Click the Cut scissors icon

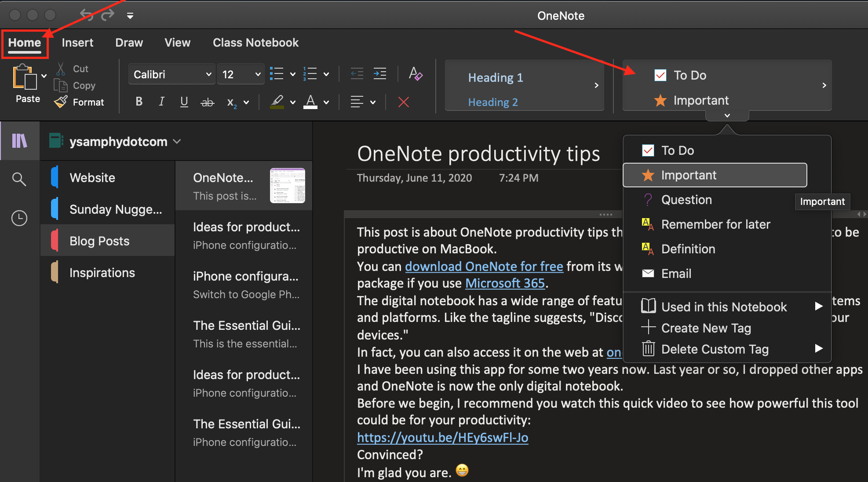click(x=61, y=69)
